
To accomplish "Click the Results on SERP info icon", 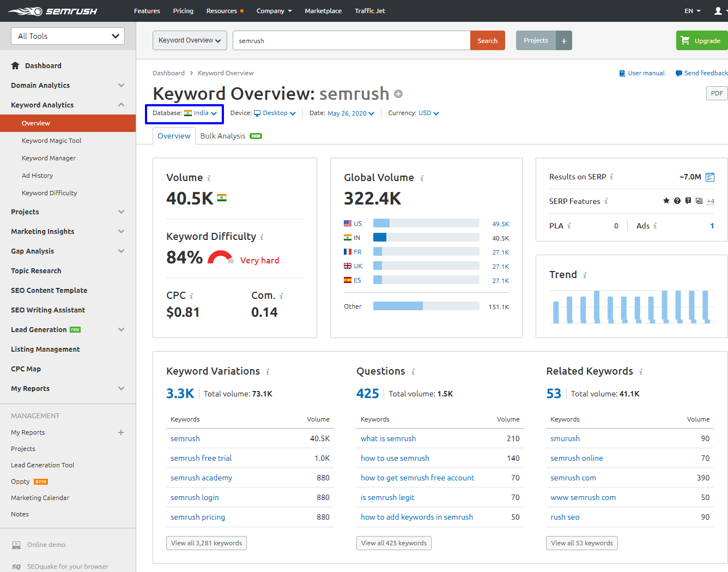I will tap(611, 177).
